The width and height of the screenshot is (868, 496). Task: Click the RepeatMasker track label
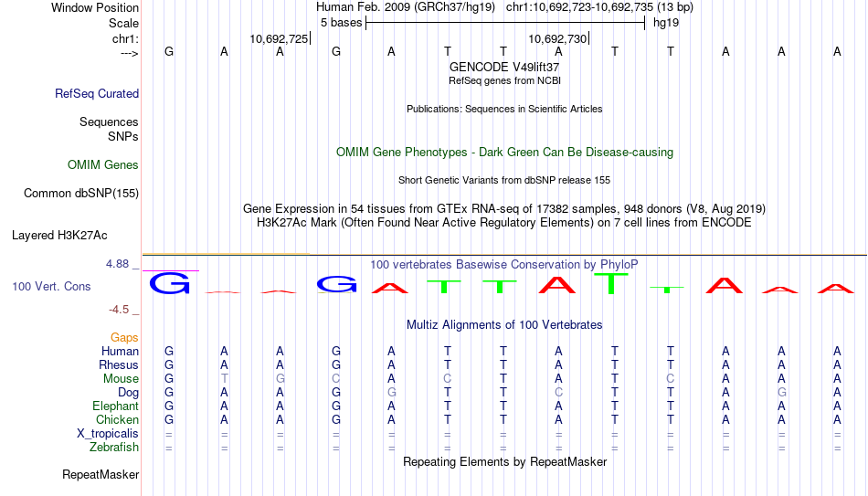click(x=101, y=474)
